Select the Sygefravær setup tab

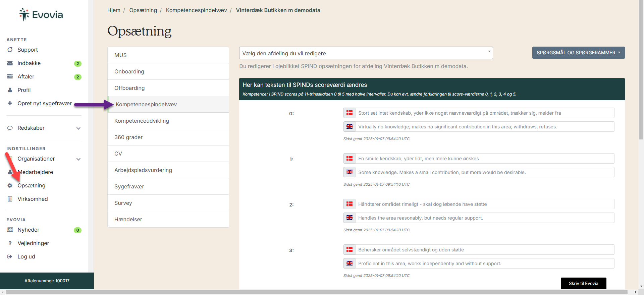click(168, 186)
